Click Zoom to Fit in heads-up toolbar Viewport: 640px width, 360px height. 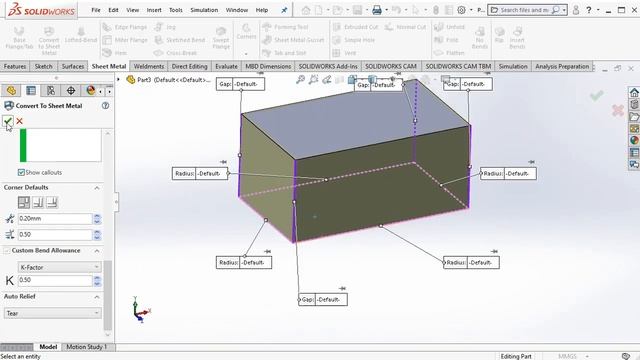coord(300,80)
